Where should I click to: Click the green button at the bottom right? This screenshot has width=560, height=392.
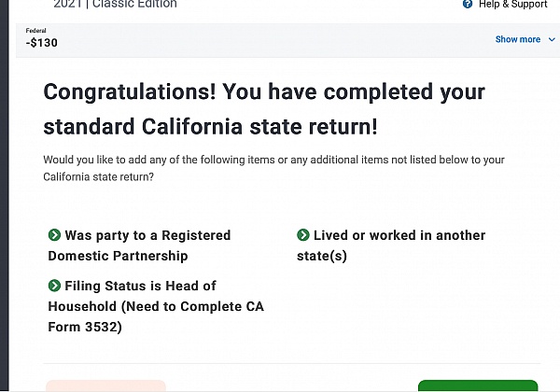click(x=478, y=385)
